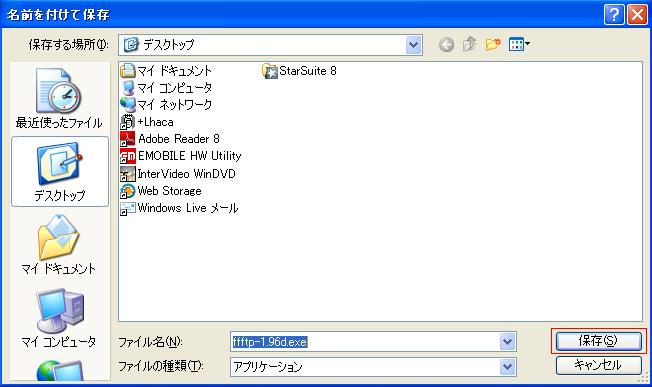Screen dimensions: 652x387
Task: Select マイ コンピュータ icon in file list
Action: click(128, 88)
